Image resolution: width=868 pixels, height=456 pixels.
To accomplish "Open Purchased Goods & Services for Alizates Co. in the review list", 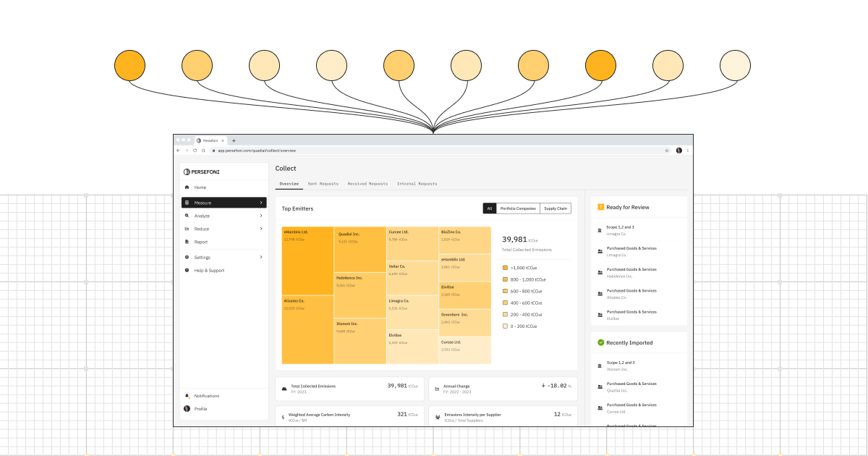I will pyautogui.click(x=639, y=293).
